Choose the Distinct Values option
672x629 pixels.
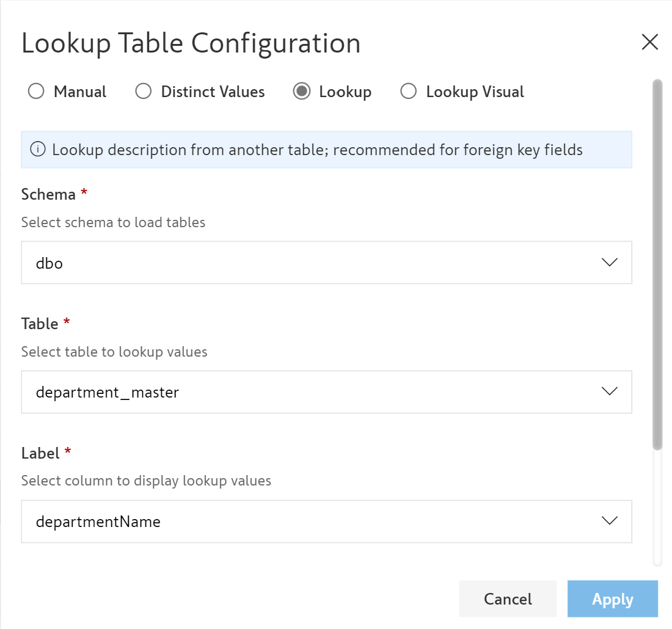(x=144, y=92)
